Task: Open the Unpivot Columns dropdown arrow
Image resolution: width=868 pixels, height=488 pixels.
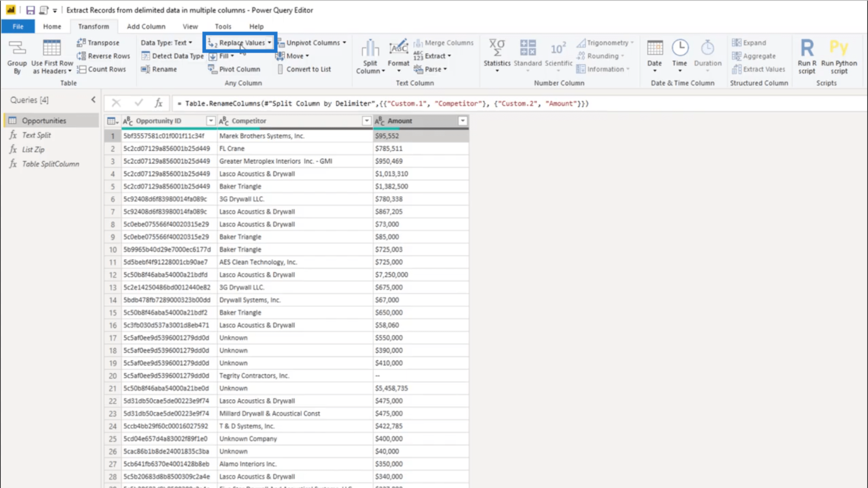Action: (x=344, y=43)
